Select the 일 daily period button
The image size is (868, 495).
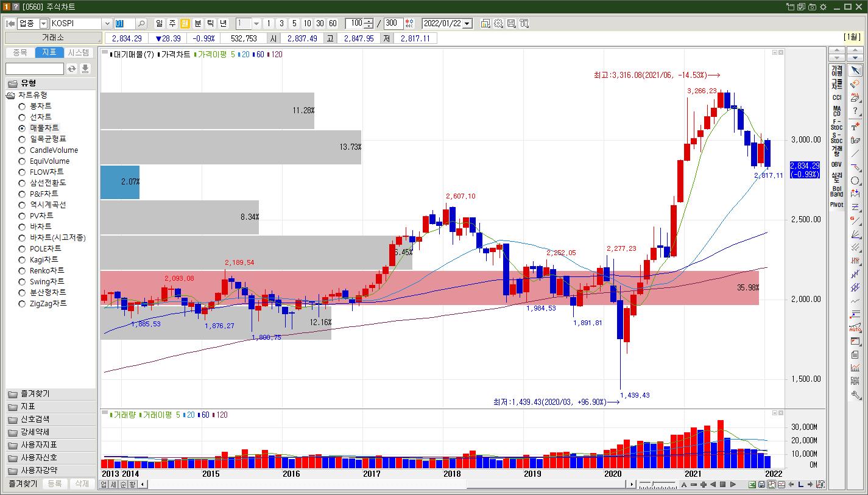tap(160, 24)
